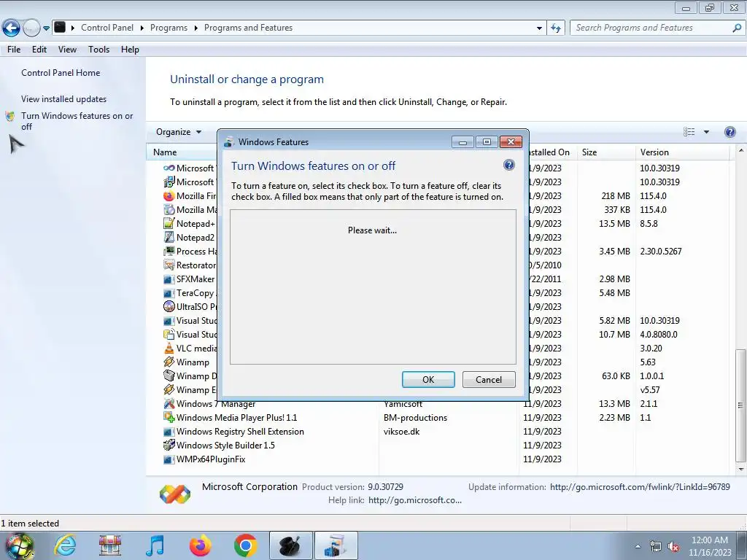
Task: Select the Windows 7 Manager icon
Action: (169, 404)
